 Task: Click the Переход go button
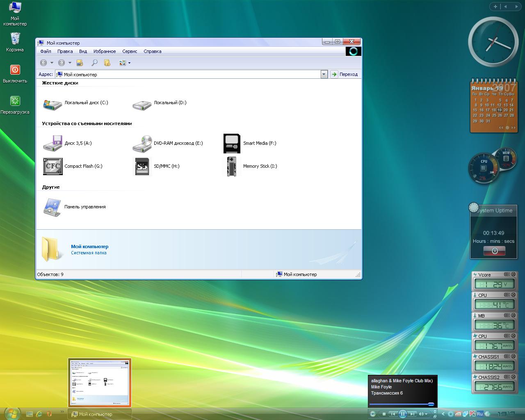coord(345,74)
